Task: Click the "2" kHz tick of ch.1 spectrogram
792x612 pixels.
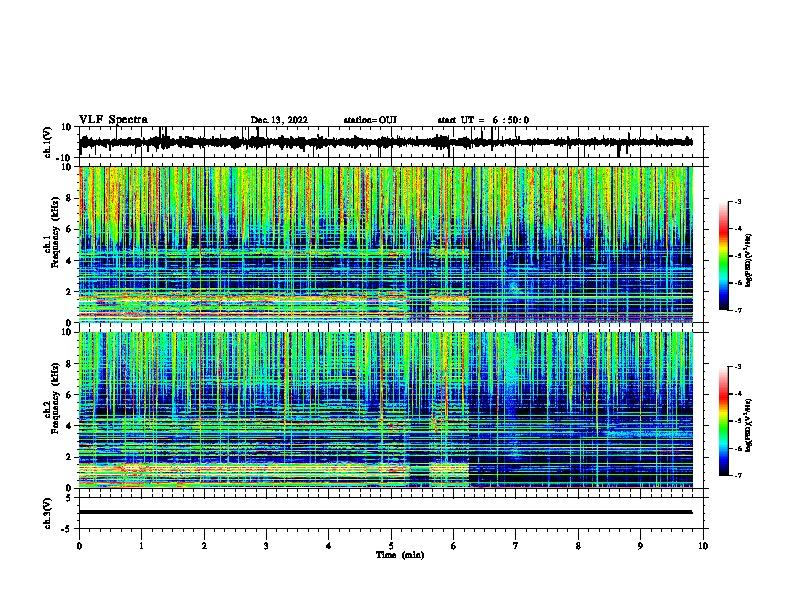Action: click(69, 292)
